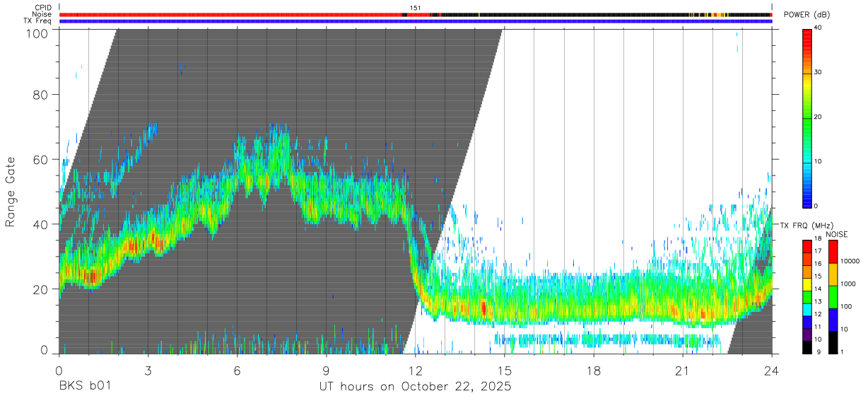Click the 80 tick on the Range Gate axis
Image resolution: width=868 pixels, height=401 pixels.
(x=41, y=95)
